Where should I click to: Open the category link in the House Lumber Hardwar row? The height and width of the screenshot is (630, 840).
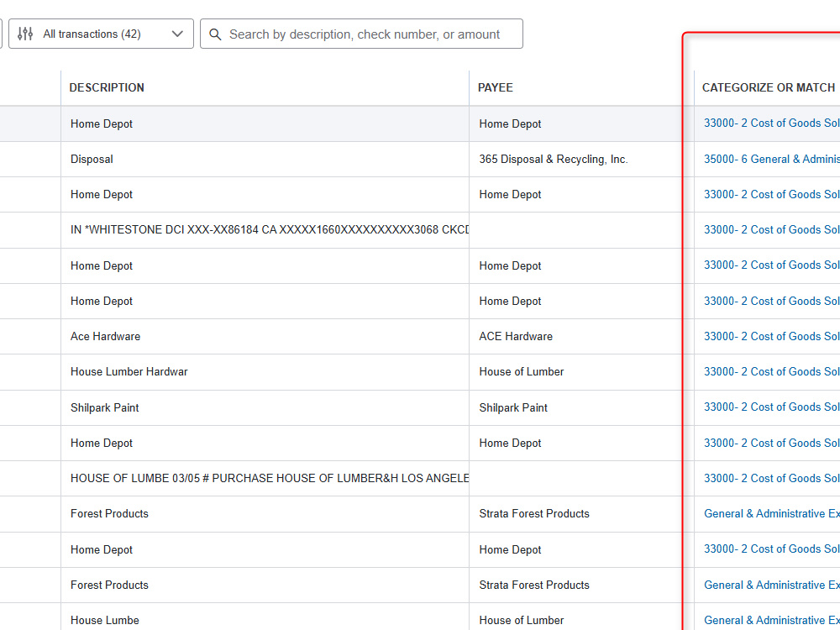pos(771,372)
